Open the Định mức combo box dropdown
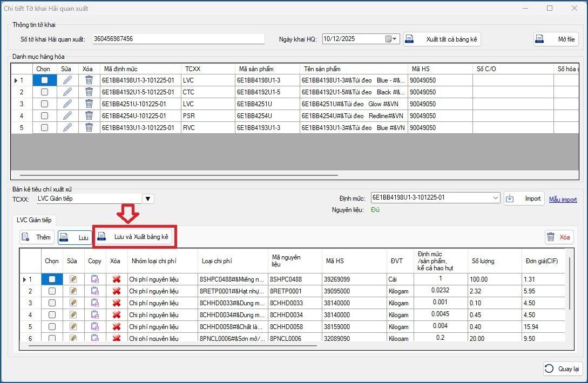Screen dimensions: 588x383 click(496, 198)
